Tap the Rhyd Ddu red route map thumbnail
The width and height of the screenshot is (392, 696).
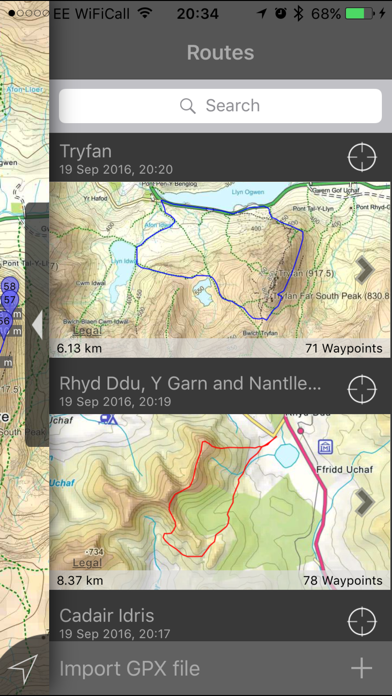click(x=220, y=502)
